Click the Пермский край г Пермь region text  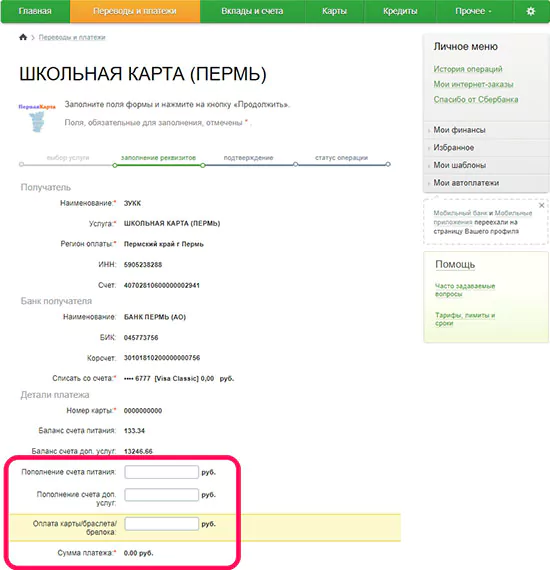coord(164,244)
